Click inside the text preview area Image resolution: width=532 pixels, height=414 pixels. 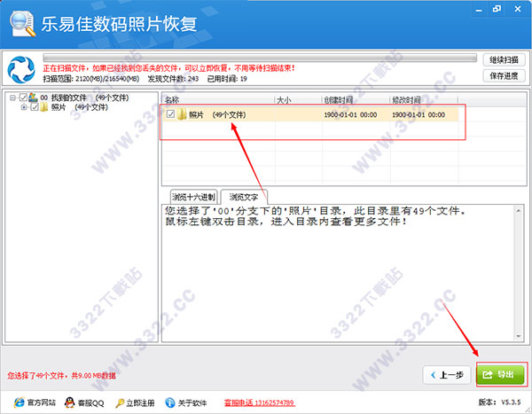[x=339, y=273]
